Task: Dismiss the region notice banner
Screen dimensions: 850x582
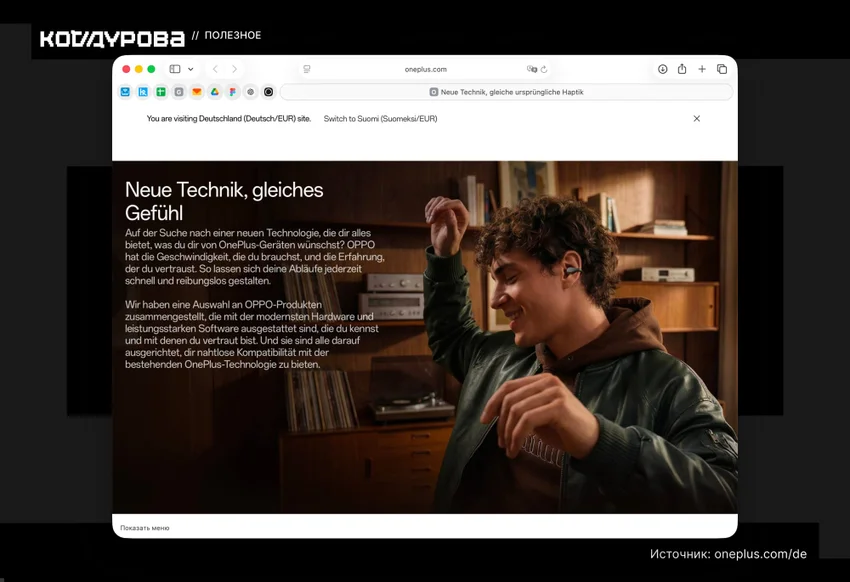Action: pyautogui.click(x=697, y=118)
